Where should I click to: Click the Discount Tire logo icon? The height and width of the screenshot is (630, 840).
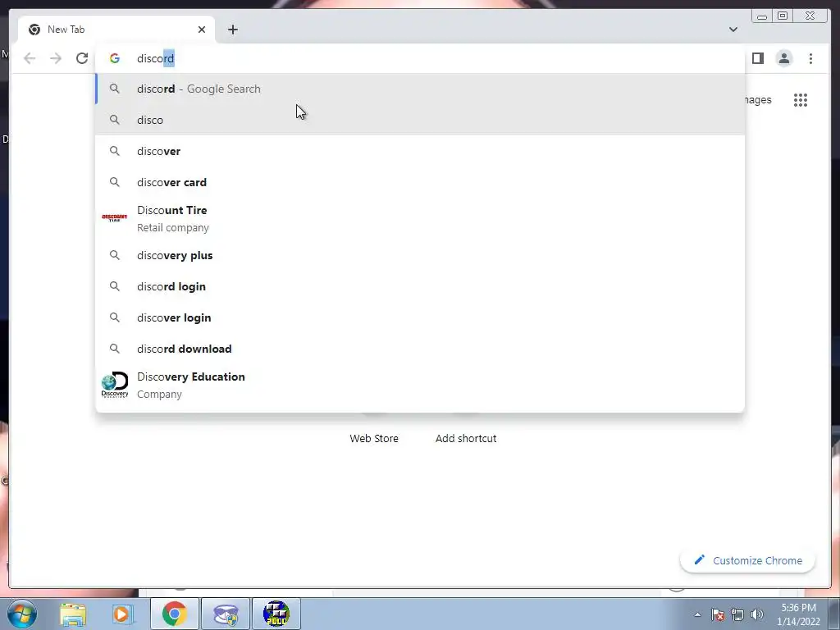point(115,217)
